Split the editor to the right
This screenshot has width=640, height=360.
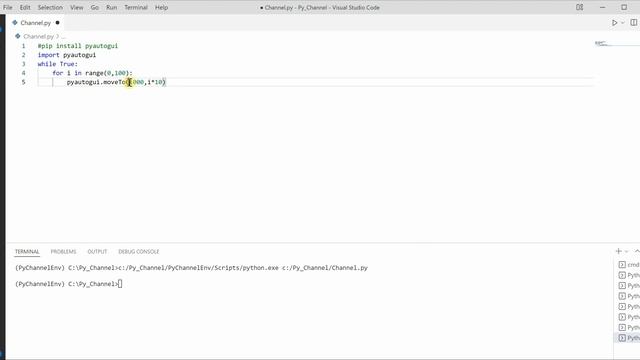[633, 23]
